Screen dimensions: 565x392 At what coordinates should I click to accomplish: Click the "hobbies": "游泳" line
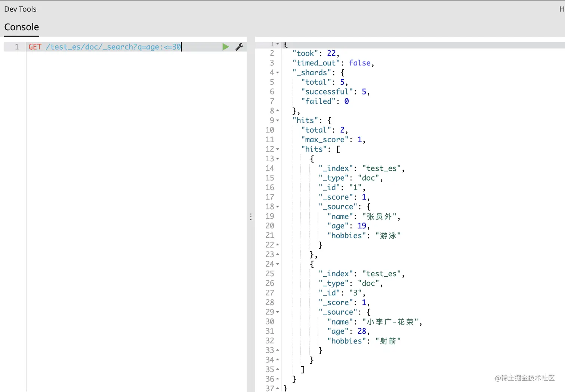tap(364, 235)
